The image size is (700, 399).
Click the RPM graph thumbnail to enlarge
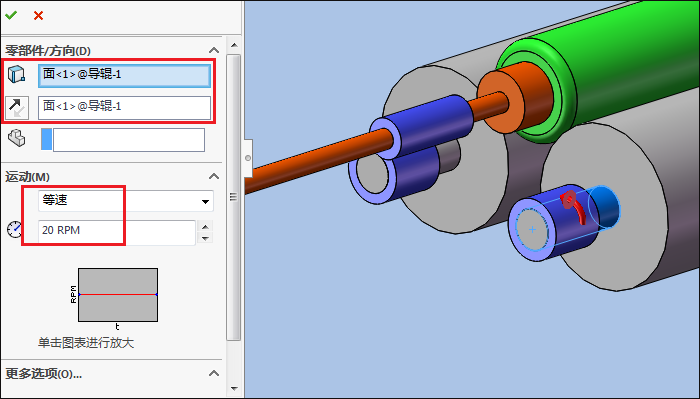(118, 295)
